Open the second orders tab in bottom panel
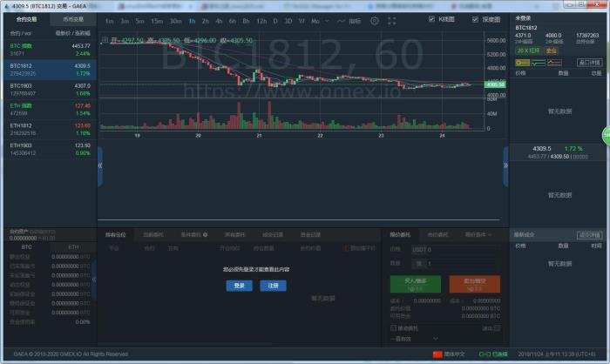610x364 pixels. pos(153,234)
